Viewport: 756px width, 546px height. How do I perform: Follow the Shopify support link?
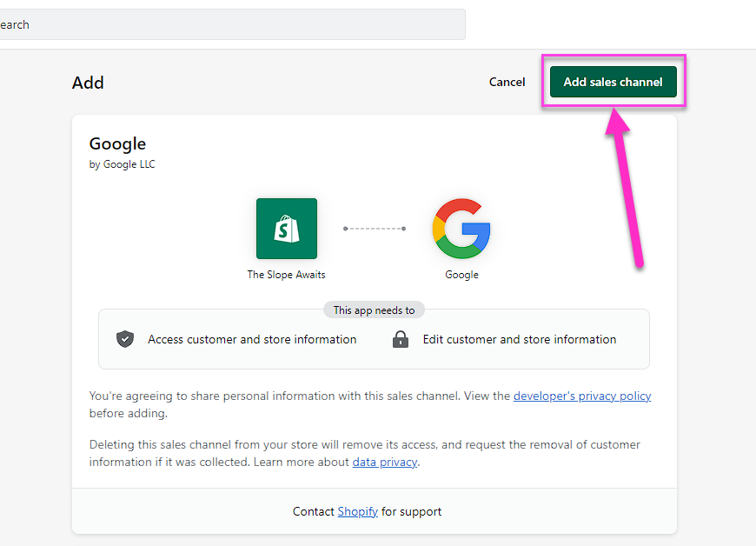click(357, 511)
